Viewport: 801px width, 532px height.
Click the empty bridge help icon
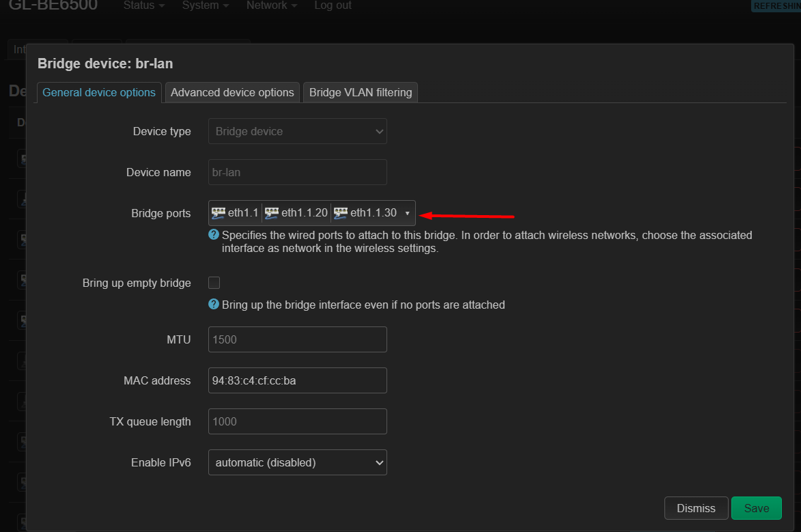[x=214, y=304]
